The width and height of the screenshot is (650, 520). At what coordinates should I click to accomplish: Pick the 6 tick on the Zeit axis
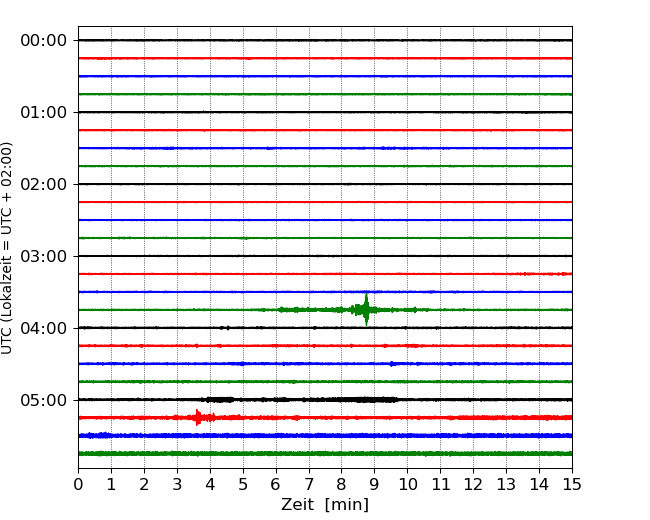pyautogui.click(x=276, y=484)
